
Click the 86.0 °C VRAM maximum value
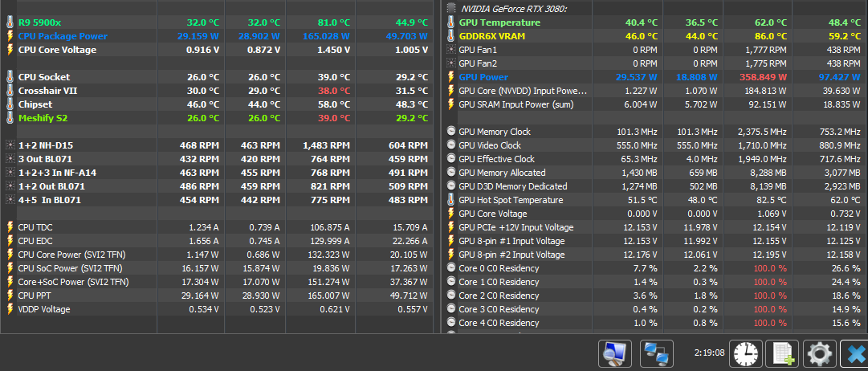[769, 36]
